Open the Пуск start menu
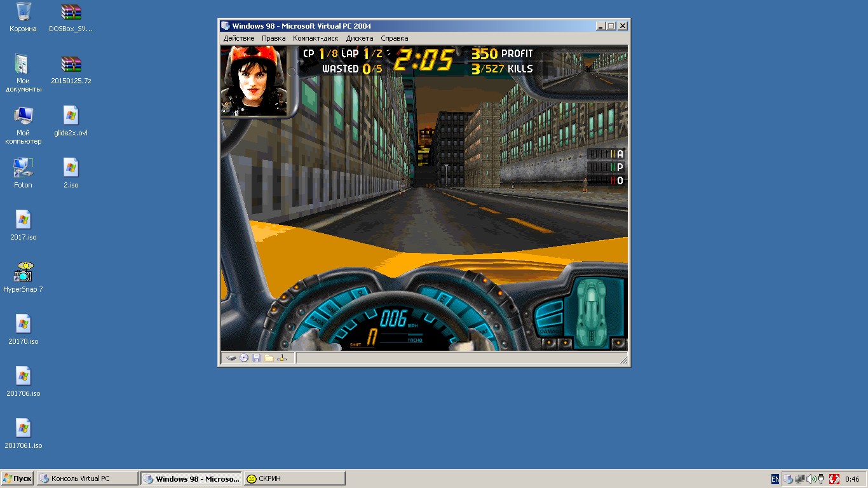The width and height of the screenshot is (868, 488). point(17,478)
